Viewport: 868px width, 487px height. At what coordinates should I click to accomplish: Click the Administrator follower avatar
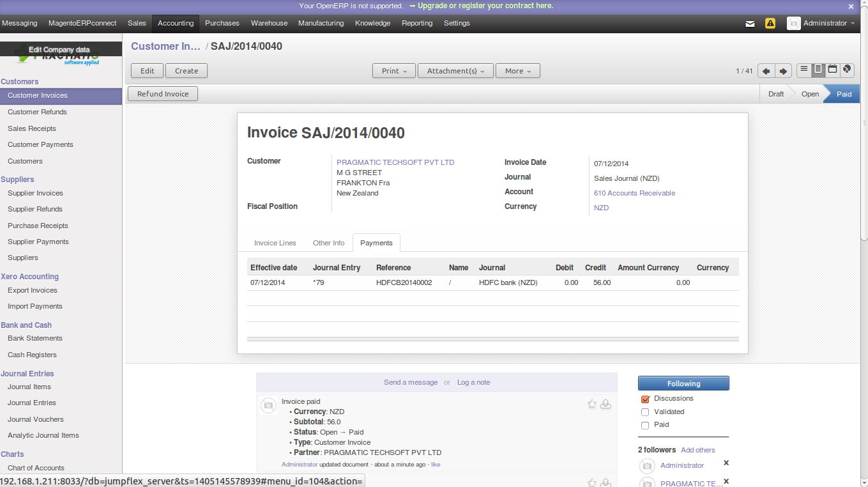click(647, 466)
